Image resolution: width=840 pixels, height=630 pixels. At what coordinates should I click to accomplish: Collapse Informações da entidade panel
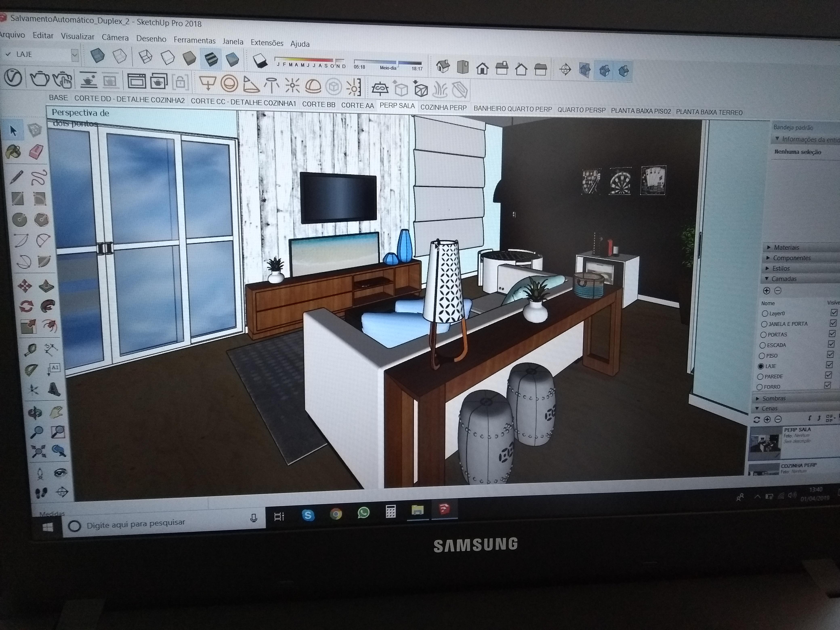[x=805, y=139]
